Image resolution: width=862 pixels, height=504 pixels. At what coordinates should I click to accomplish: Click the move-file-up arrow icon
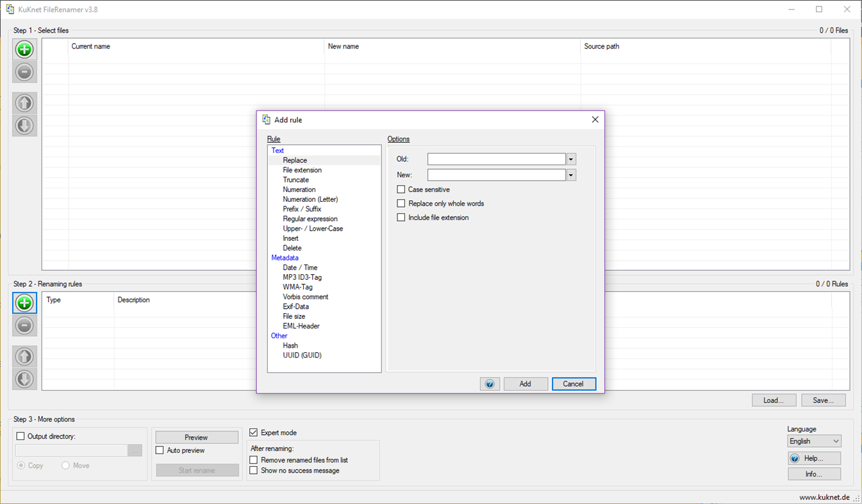click(24, 103)
